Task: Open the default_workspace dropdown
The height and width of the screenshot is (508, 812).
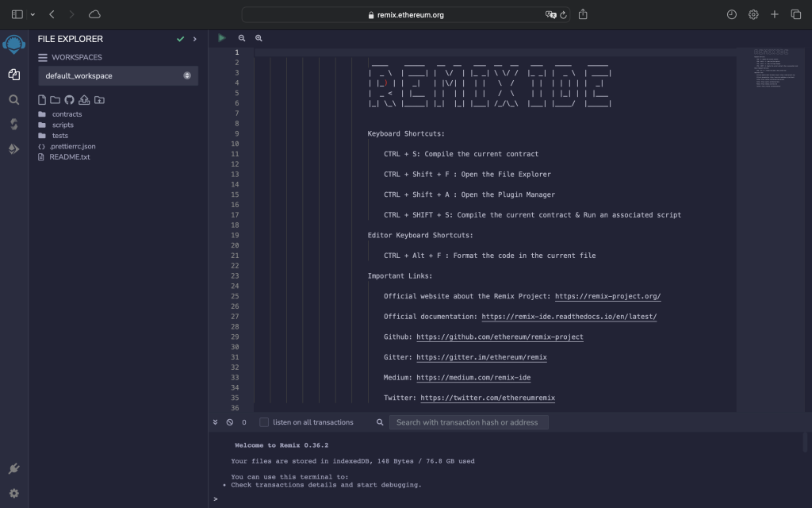Action: (118, 75)
